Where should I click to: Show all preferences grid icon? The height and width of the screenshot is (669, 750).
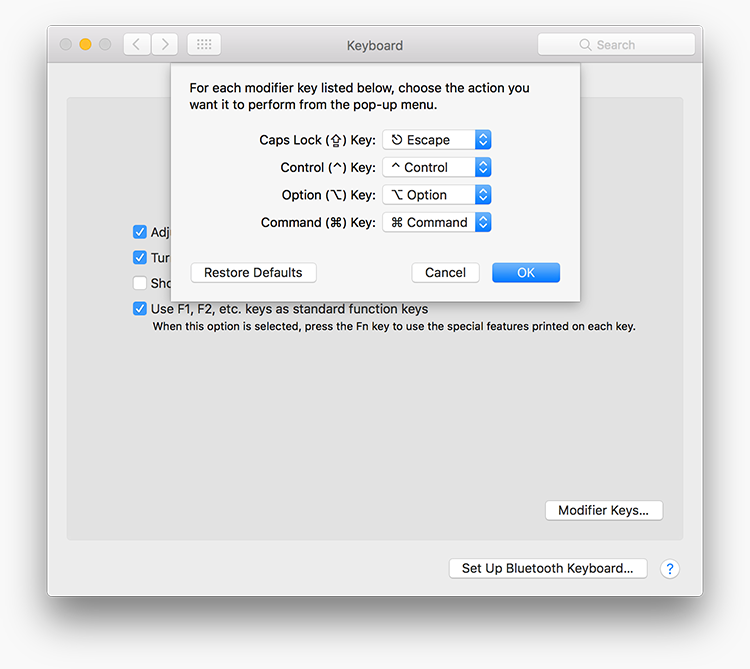pyautogui.click(x=204, y=45)
